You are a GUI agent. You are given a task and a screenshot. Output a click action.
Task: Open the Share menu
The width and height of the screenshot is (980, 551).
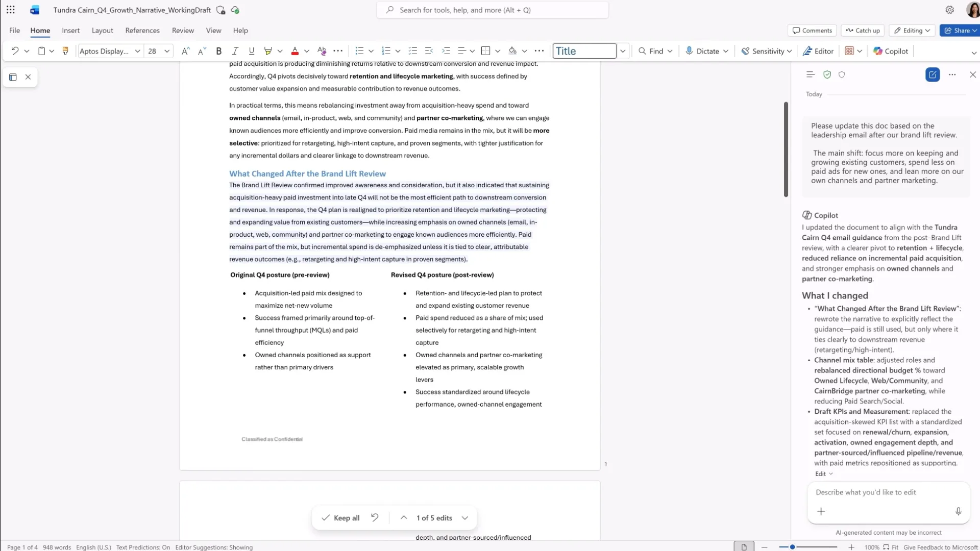coord(960,30)
